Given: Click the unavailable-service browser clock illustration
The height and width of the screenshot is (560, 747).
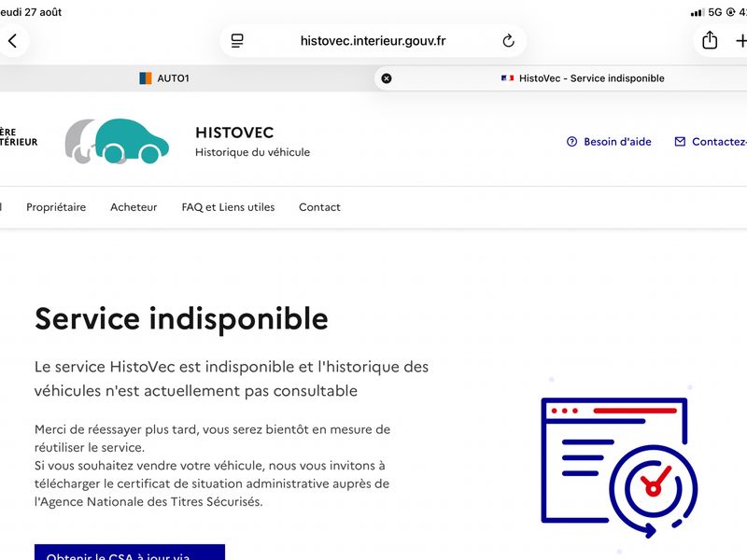Looking at the screenshot, I should pyautogui.click(x=619, y=468).
